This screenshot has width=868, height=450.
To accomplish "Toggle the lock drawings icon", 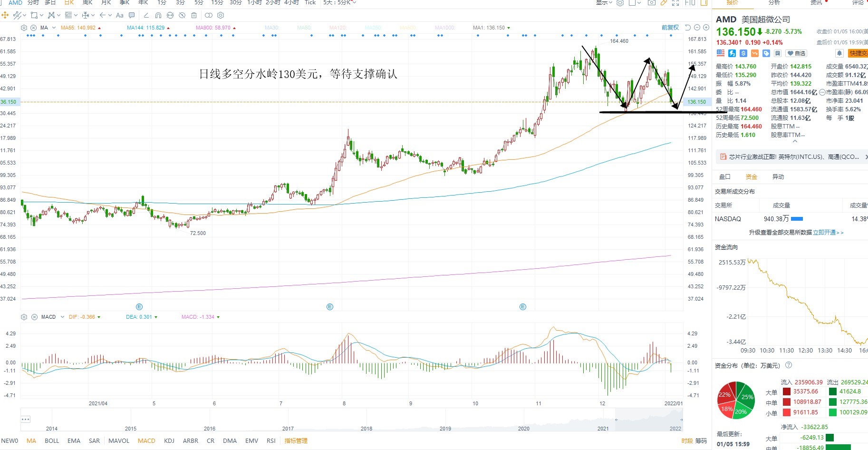I will coord(170,15).
